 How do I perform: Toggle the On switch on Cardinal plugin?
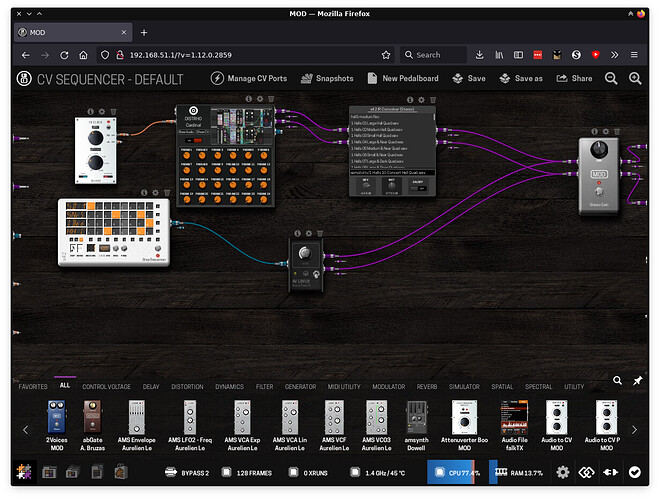pyautogui.click(x=193, y=140)
